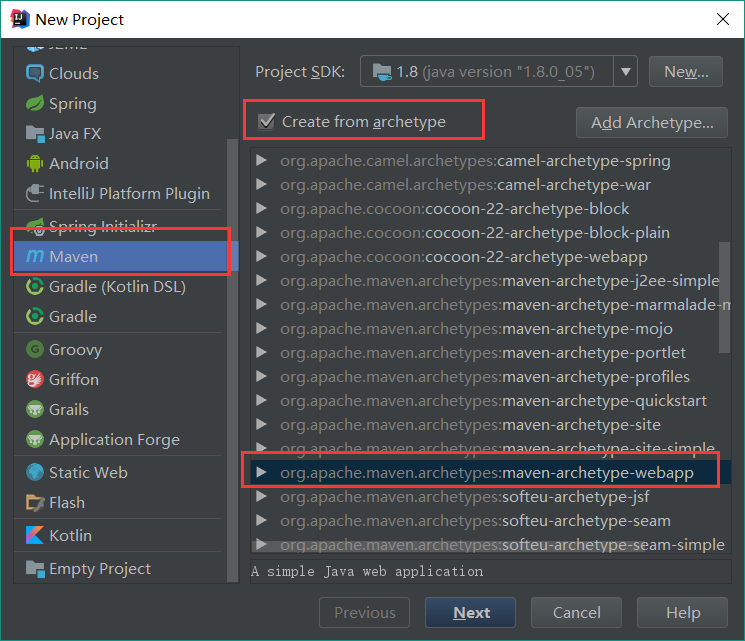Click the Previous button
The height and width of the screenshot is (641, 745).
click(x=364, y=612)
